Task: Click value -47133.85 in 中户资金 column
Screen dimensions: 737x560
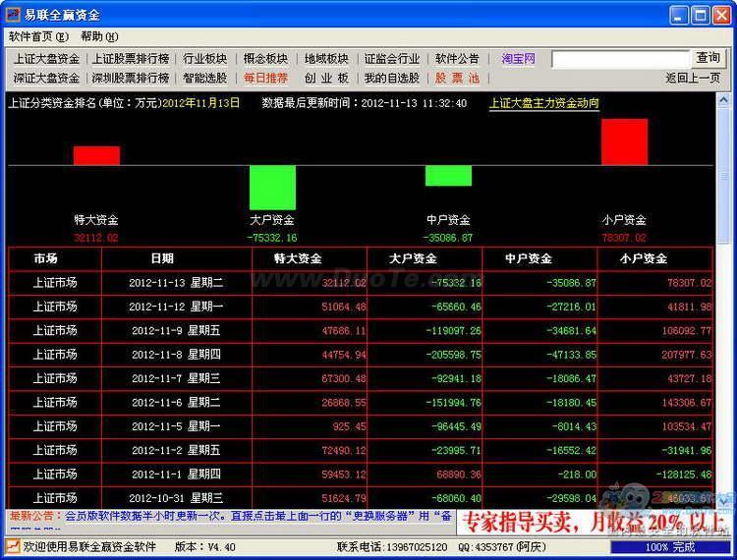Action: [x=571, y=356]
